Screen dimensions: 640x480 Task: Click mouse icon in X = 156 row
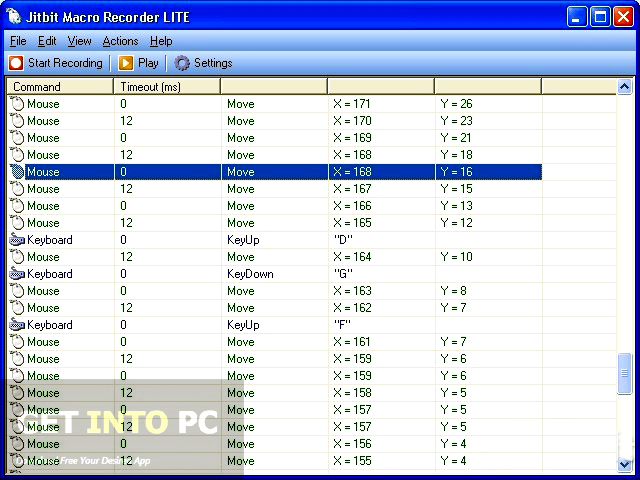click(17, 444)
